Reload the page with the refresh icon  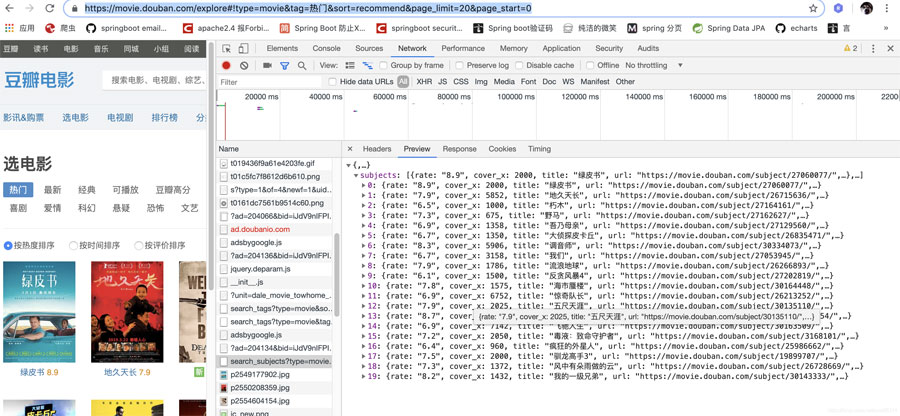[x=50, y=8]
